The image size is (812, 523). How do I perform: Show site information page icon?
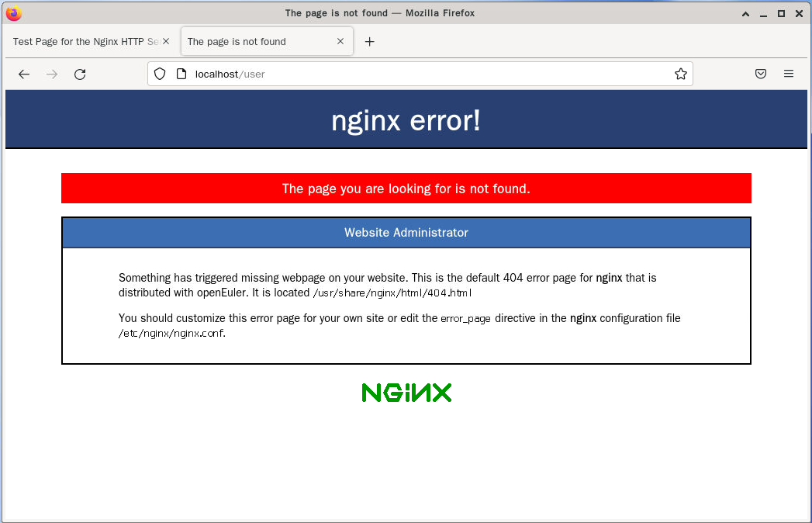181,74
